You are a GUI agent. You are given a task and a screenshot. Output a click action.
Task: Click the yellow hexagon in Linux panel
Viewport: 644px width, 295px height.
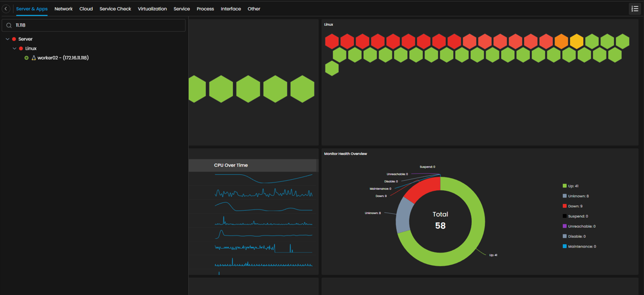tap(576, 41)
